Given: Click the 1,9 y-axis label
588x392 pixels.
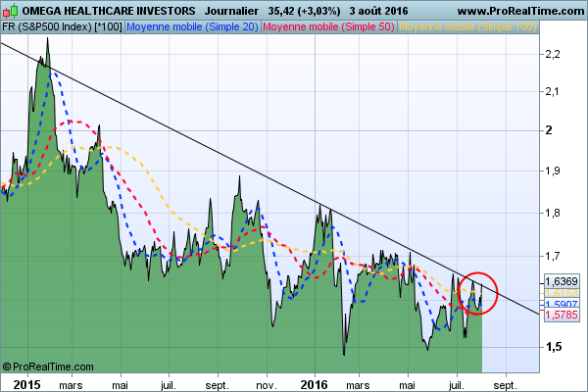Looking at the screenshot, I should point(553,171).
